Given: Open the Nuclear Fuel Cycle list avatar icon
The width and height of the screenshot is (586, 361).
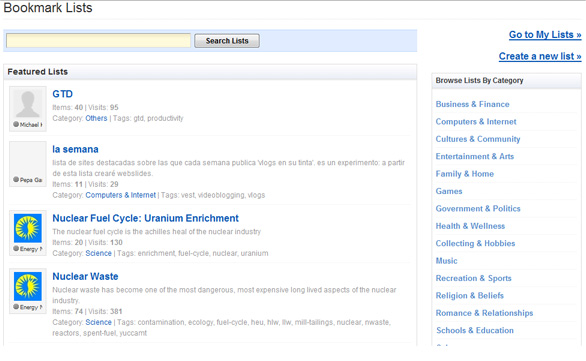Looking at the screenshot, I should point(28,228).
